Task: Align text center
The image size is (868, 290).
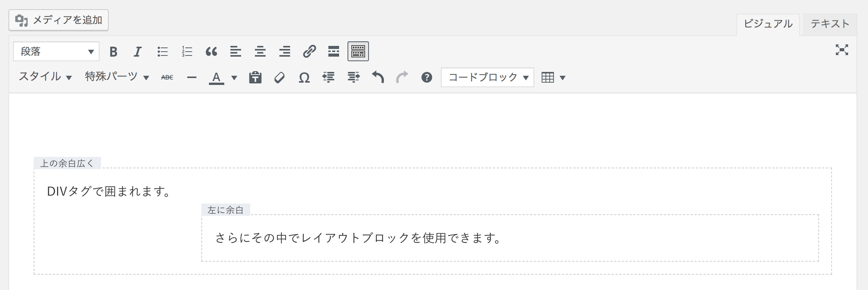Action: pyautogui.click(x=260, y=51)
